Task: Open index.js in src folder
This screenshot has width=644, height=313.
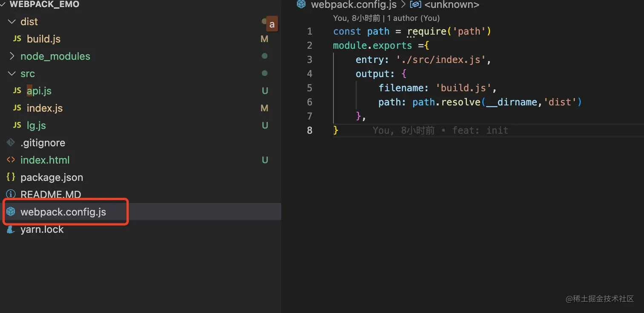Action: click(x=45, y=108)
